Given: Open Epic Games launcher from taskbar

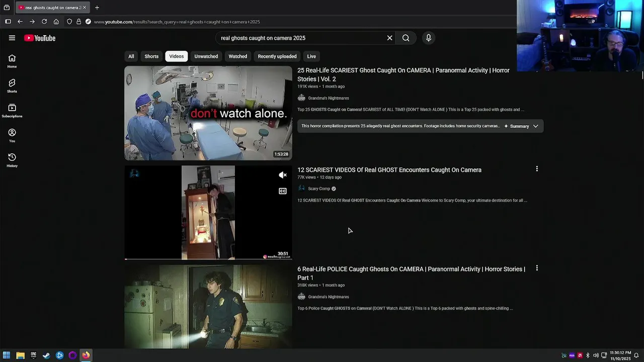Looking at the screenshot, I should pyautogui.click(x=33, y=355).
